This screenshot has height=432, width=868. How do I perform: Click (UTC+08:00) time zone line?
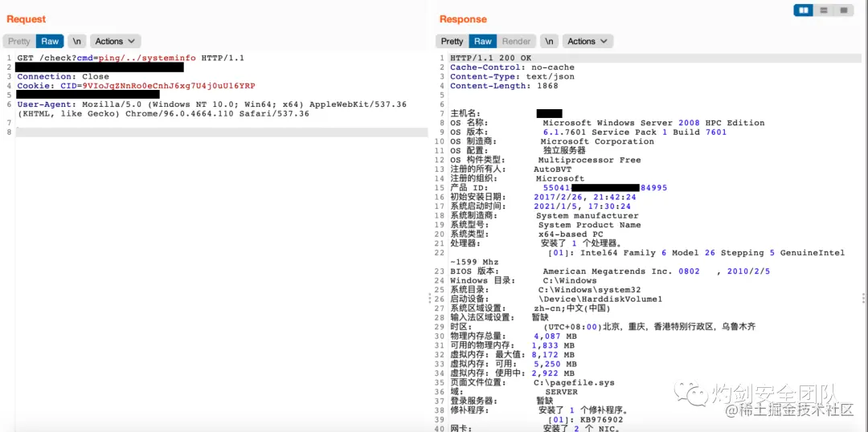click(x=649, y=327)
